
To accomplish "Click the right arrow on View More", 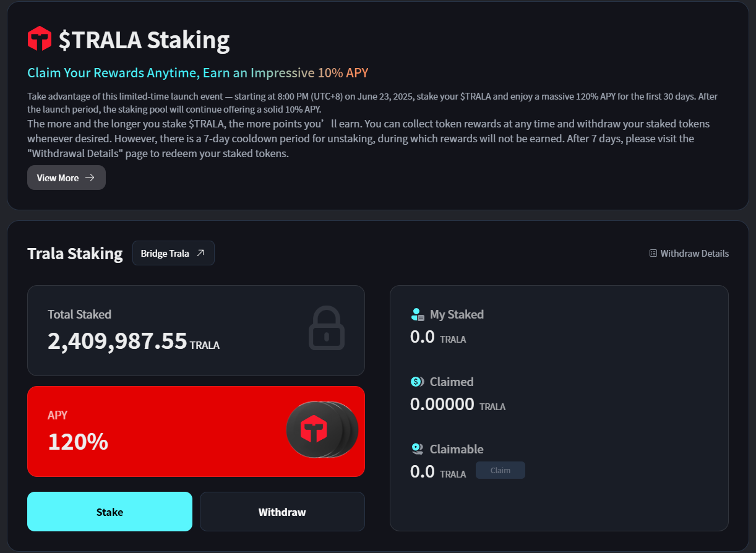I will [90, 178].
